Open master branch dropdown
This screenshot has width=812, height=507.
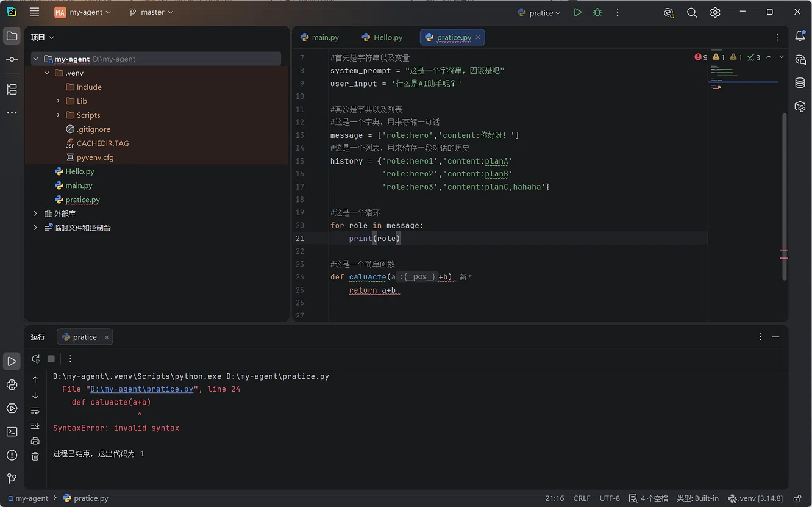[151, 12]
